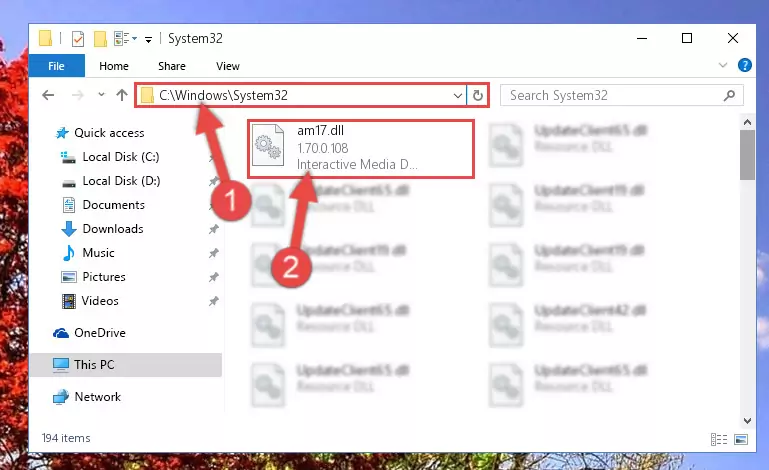Open Videos in the sidebar

point(100,301)
